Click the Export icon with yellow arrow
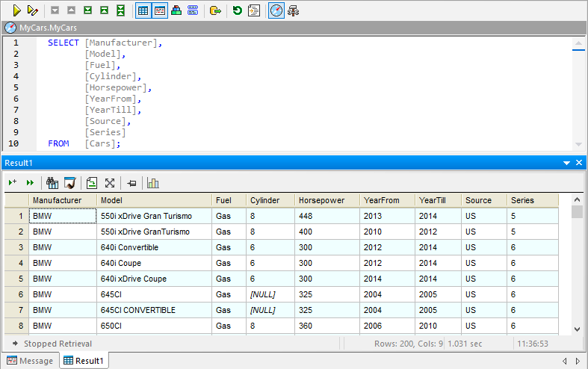 215,10
